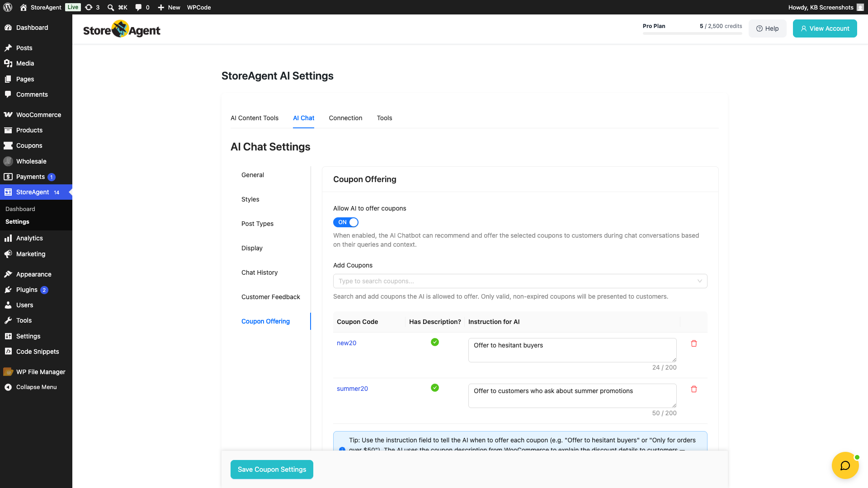The height and width of the screenshot is (488, 868).
Task: Open the StoreAgent home icon in admin bar
Action: tap(24, 7)
